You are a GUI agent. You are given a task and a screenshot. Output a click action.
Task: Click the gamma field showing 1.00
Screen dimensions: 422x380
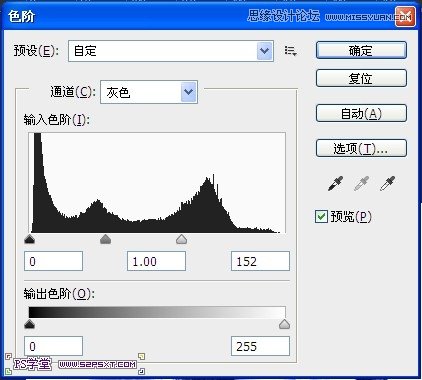click(x=156, y=261)
